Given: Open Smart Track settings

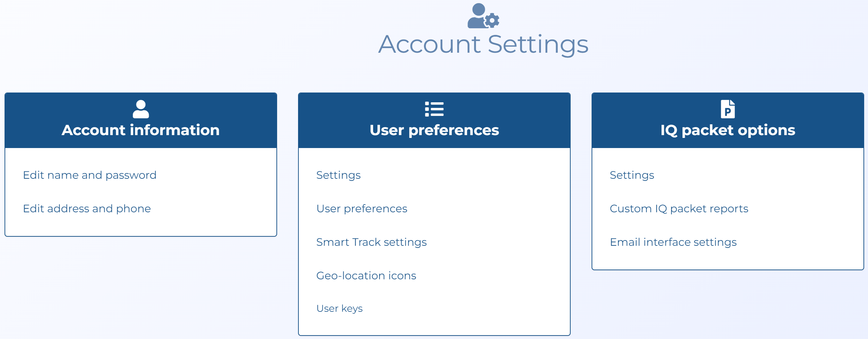Looking at the screenshot, I should point(371,242).
